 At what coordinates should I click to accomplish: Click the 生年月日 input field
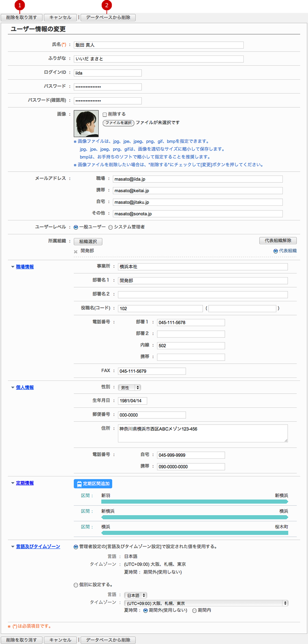[132, 401]
